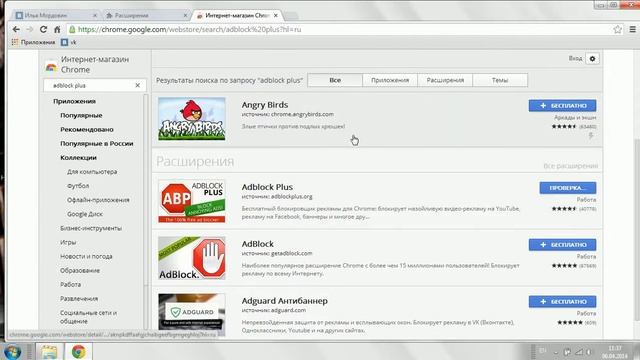Select Популярные in the sidebar
The image size is (640, 360).
click(81, 116)
